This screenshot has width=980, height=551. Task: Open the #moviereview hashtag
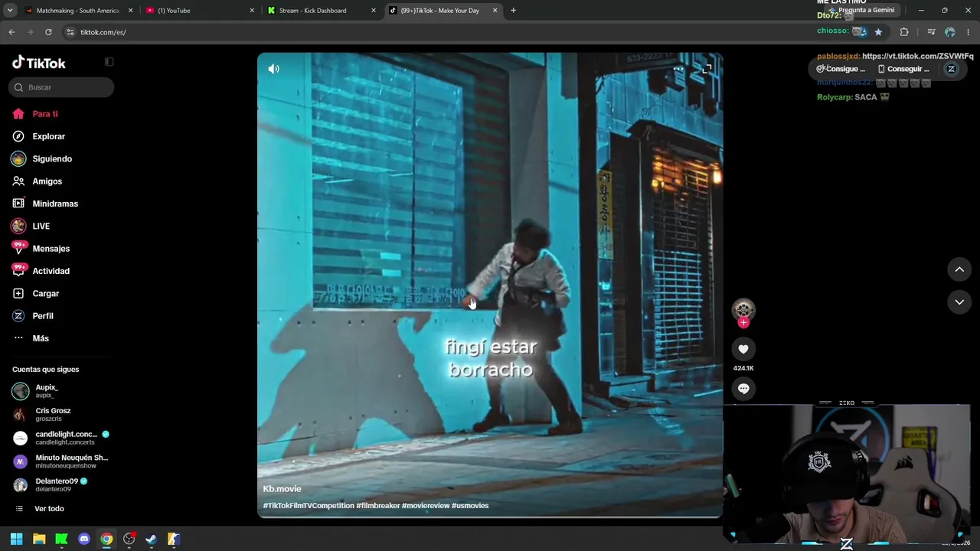pos(426,506)
